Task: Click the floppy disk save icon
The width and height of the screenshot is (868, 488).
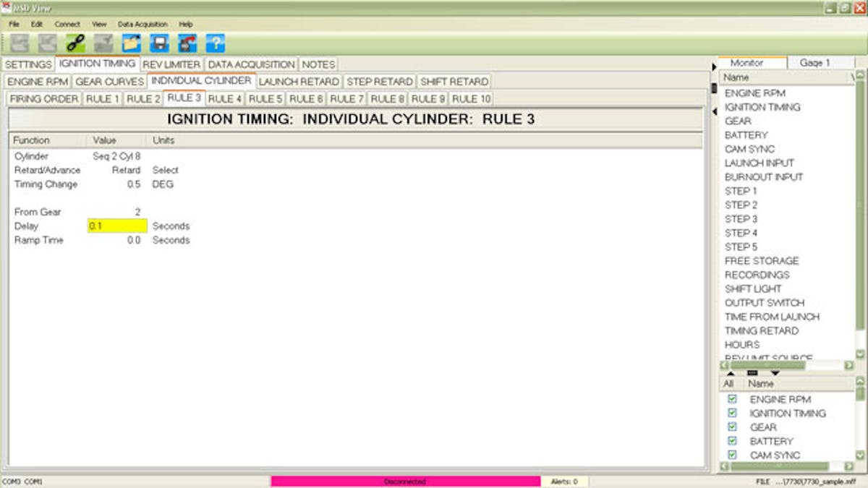Action: [159, 43]
